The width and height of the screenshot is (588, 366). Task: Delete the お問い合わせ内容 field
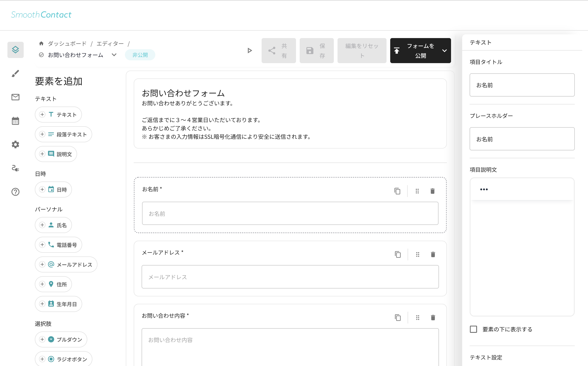(x=433, y=317)
